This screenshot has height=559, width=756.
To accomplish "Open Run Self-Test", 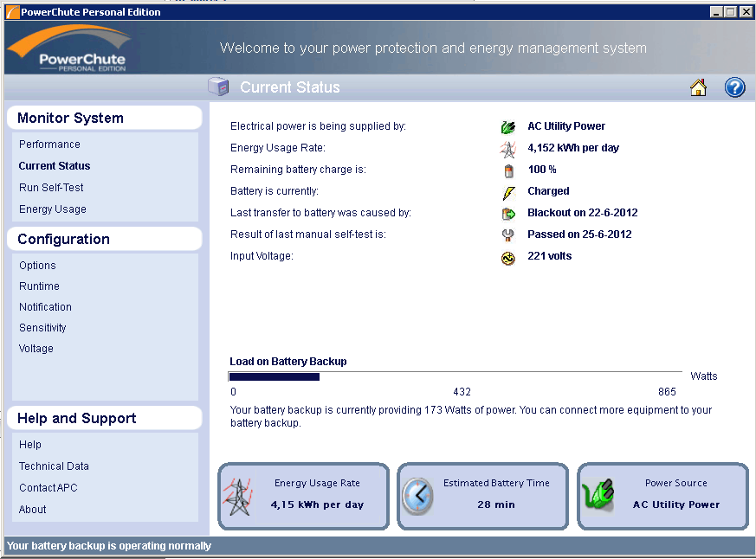I will point(51,188).
